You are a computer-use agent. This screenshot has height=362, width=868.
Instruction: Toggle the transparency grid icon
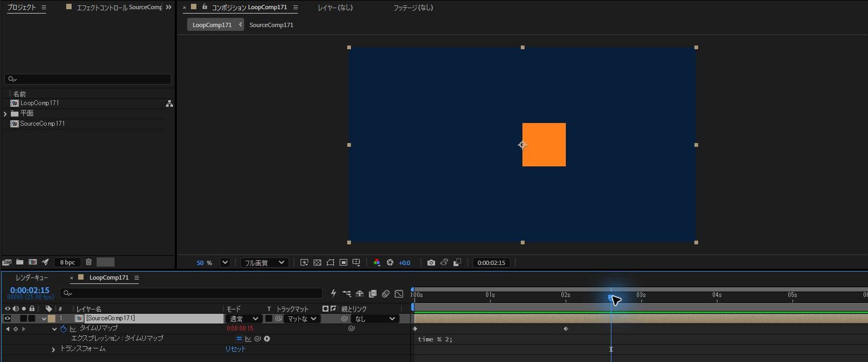pos(317,263)
